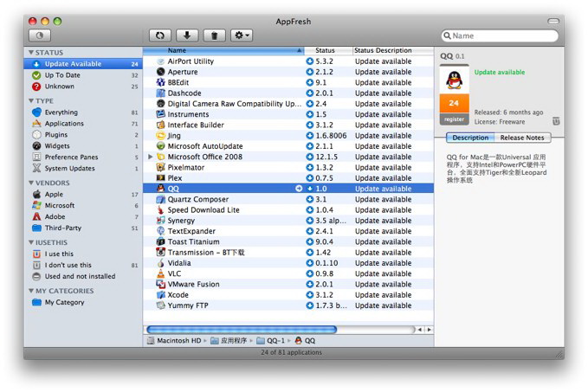
Task: Select the Up To Date filter
Action: tap(83, 75)
